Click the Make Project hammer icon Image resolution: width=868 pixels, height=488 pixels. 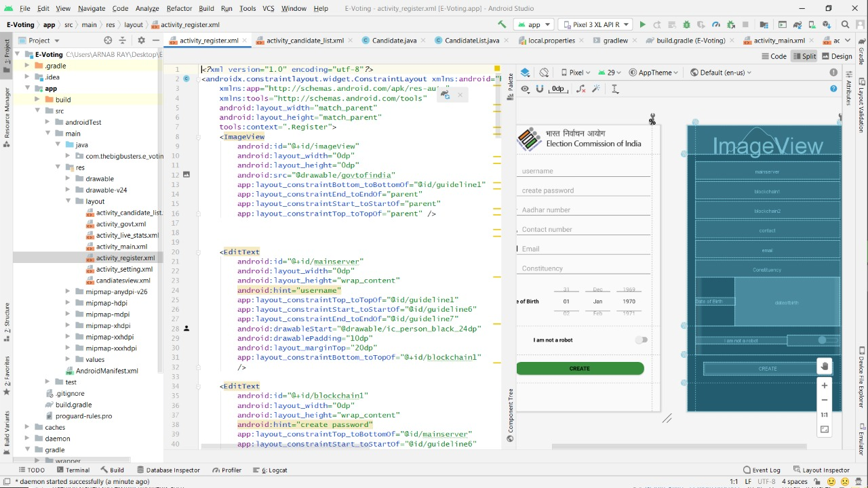(x=502, y=24)
